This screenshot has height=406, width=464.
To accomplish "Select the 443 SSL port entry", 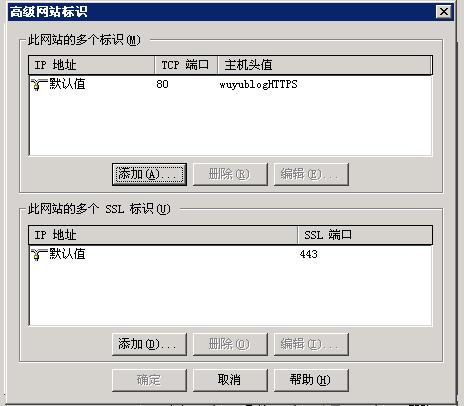I will 308,254.
